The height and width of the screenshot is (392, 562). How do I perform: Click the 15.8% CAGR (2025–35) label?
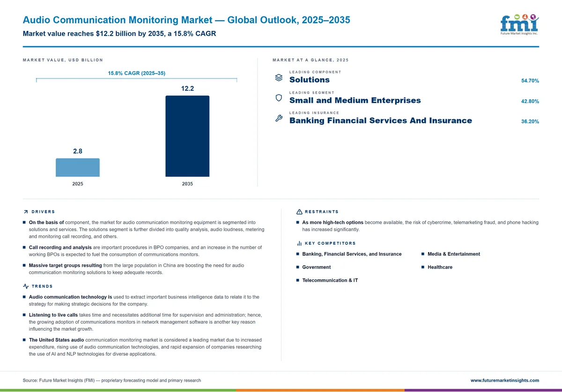pyautogui.click(x=137, y=73)
